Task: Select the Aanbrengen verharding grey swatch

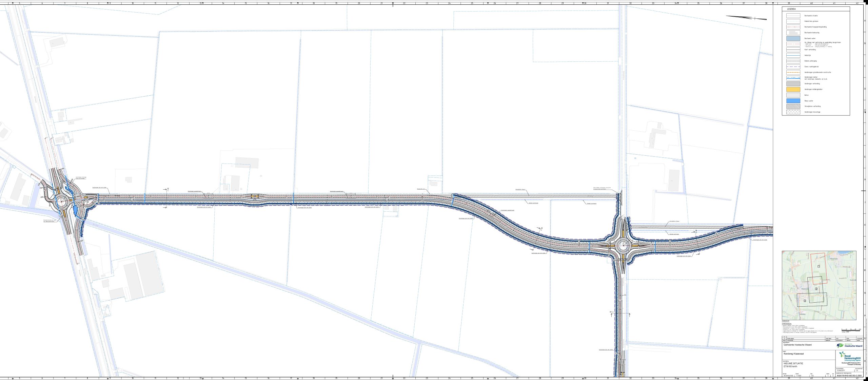Action: (x=793, y=84)
